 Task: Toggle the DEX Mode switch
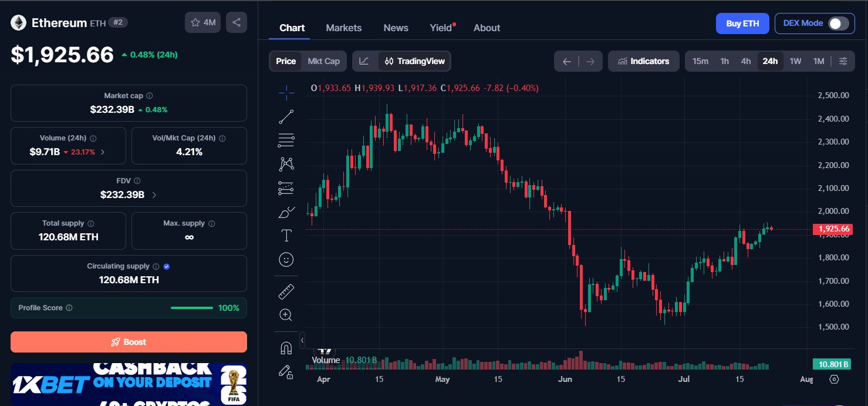[x=838, y=24]
